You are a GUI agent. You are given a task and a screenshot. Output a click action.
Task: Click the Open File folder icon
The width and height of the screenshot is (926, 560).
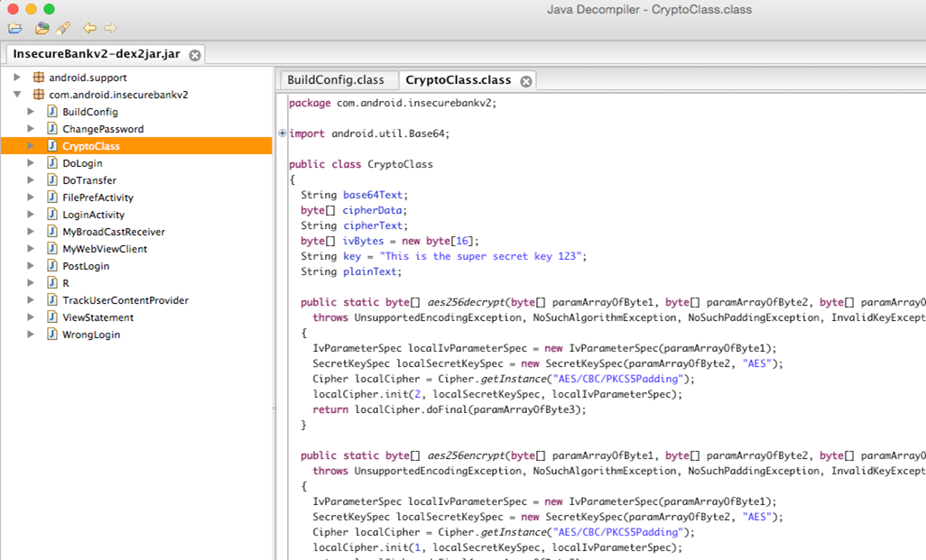tap(15, 28)
